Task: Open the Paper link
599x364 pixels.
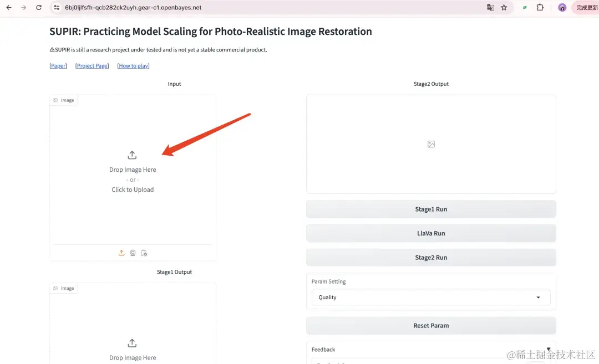Action: (58, 65)
